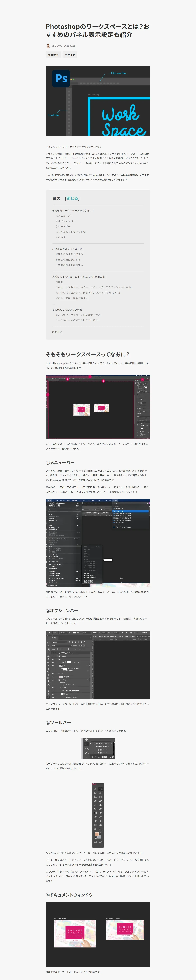Open the Work Space hero image
The width and height of the screenshot is (196, 980).
click(x=98, y=101)
